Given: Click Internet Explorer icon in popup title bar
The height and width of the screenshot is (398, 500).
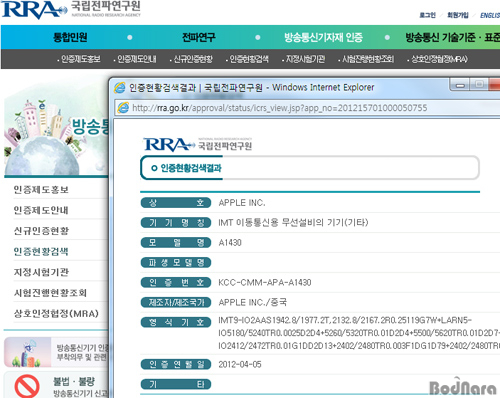Looking at the screenshot, I should pos(120,88).
